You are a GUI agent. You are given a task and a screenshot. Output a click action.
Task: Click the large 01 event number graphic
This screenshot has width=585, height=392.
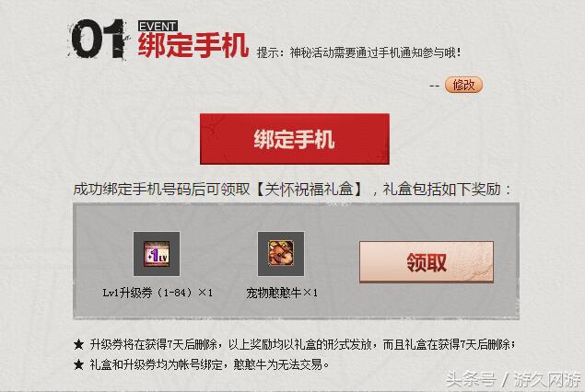99,40
